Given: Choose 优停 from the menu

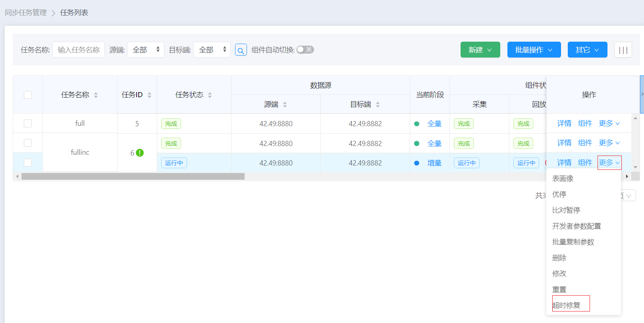Looking at the screenshot, I should pos(559,194).
